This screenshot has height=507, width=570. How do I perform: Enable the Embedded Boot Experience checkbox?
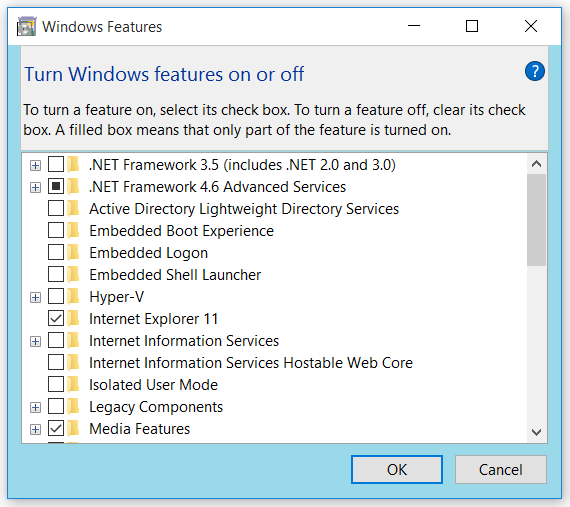pos(56,231)
